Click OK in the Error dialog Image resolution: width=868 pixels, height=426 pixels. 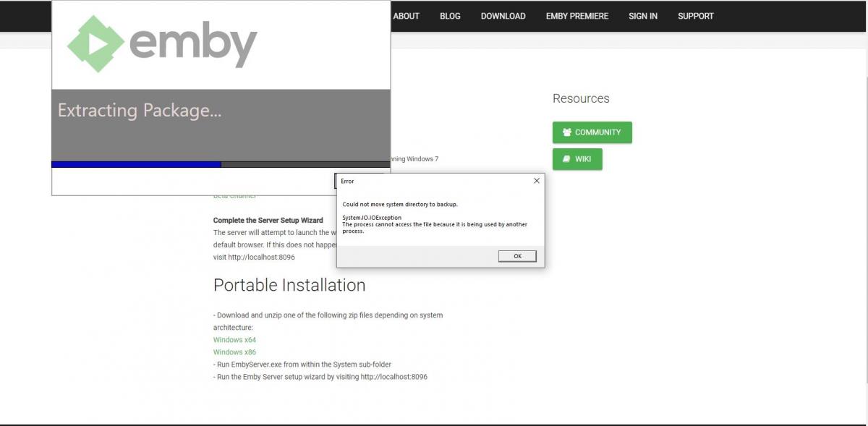[517, 256]
